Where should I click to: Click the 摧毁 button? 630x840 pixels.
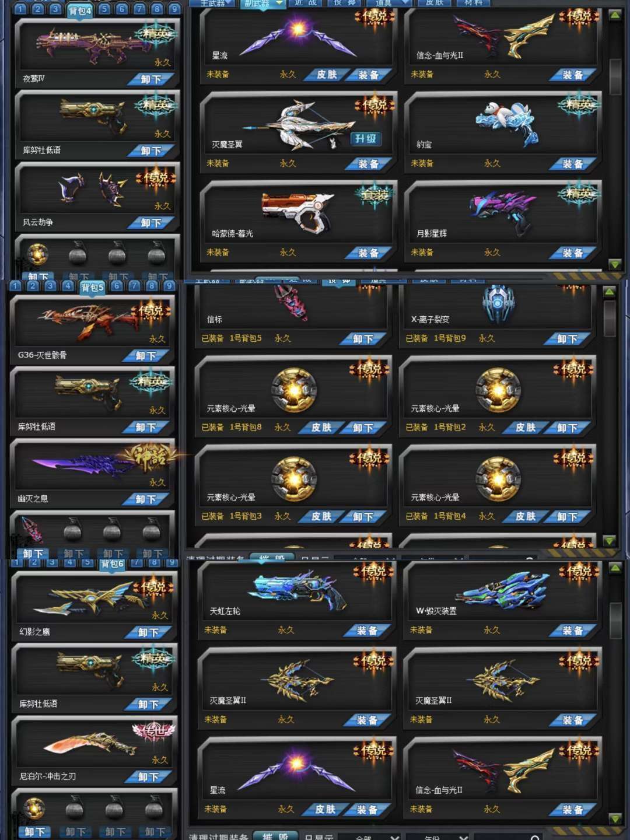tap(275, 836)
